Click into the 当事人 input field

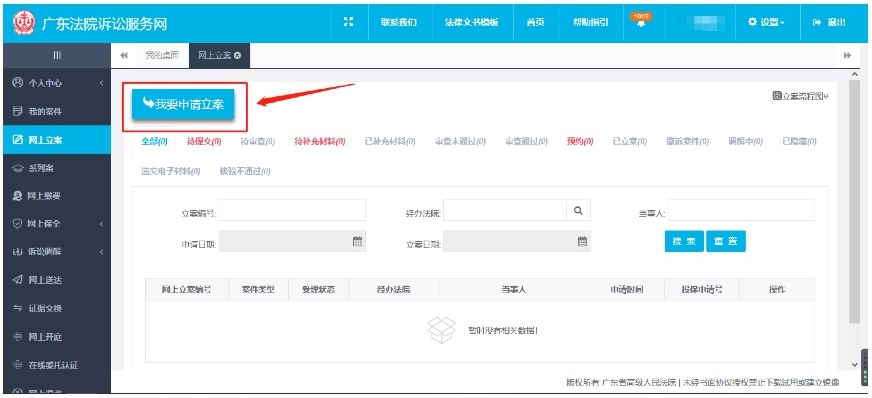point(741,211)
